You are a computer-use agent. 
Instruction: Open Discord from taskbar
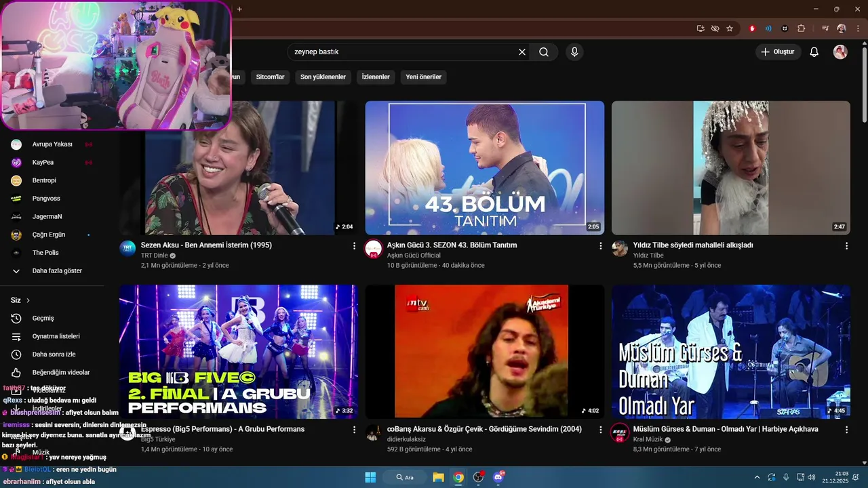tap(499, 477)
